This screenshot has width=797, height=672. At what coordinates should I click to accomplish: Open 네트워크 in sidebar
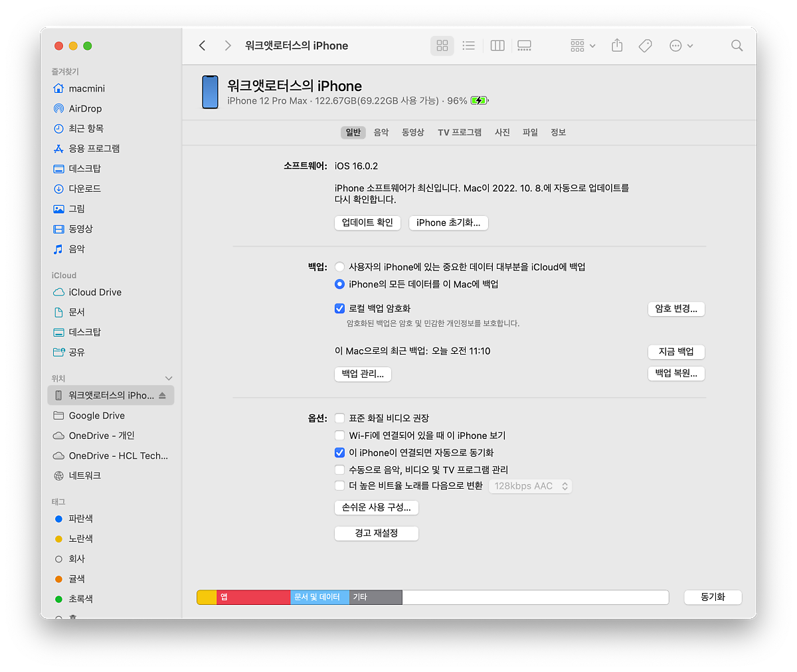(84, 475)
